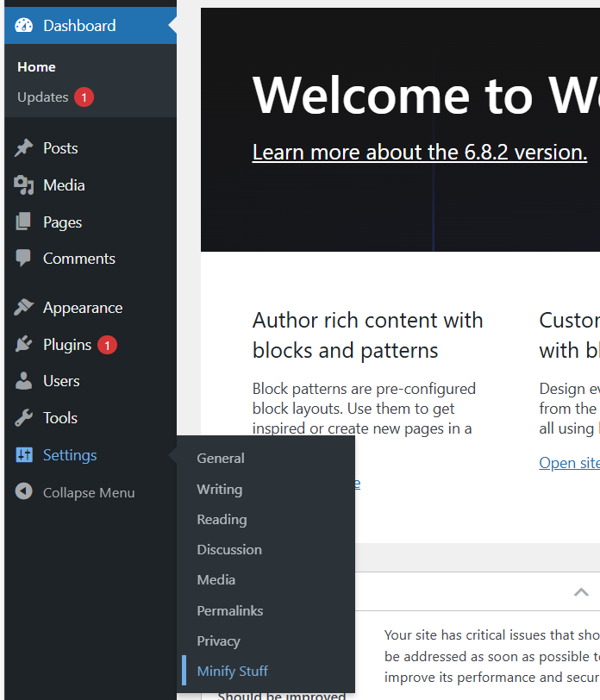Open the Discussion settings submenu item

(x=229, y=549)
